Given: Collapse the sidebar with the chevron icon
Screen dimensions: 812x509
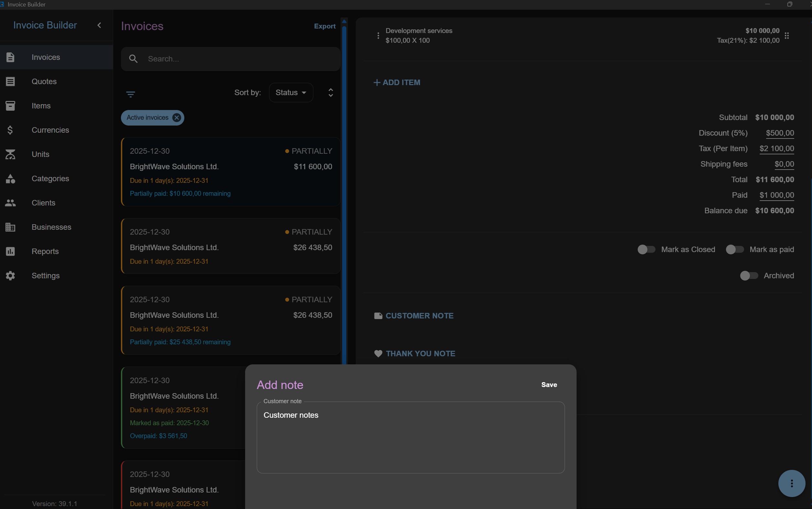Looking at the screenshot, I should (x=99, y=25).
